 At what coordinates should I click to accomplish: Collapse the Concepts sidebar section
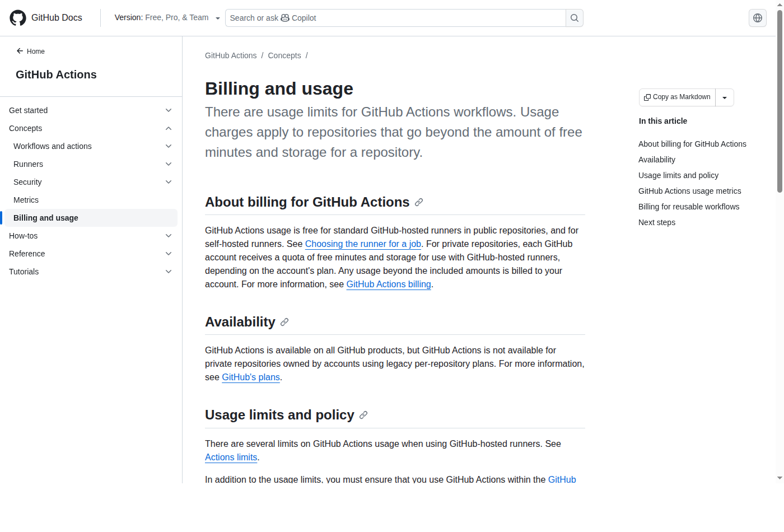pos(168,128)
